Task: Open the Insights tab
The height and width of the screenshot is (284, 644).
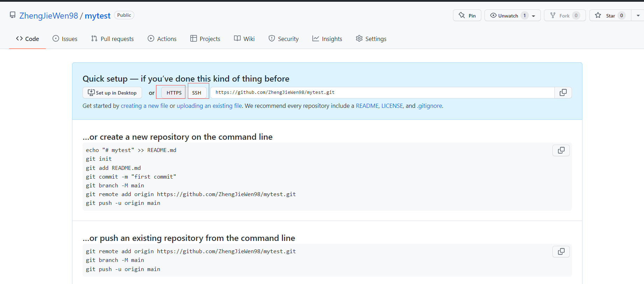Action: point(327,39)
